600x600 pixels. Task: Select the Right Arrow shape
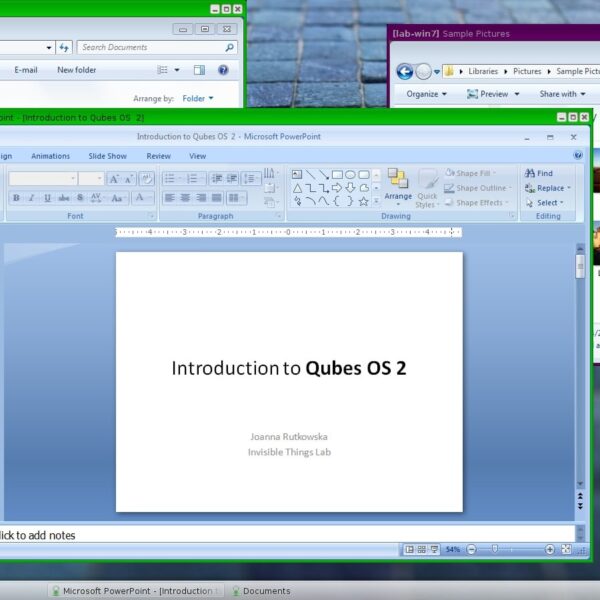coord(337,188)
